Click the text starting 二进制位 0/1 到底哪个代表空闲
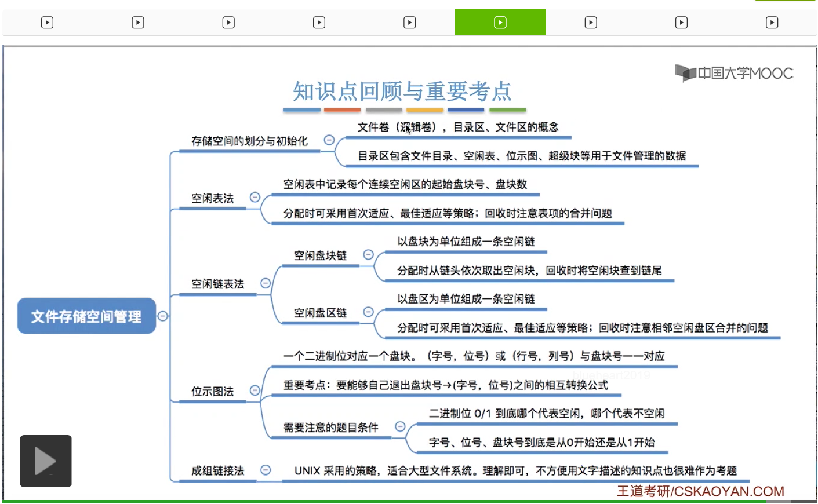The width and height of the screenshot is (818, 504). click(547, 413)
